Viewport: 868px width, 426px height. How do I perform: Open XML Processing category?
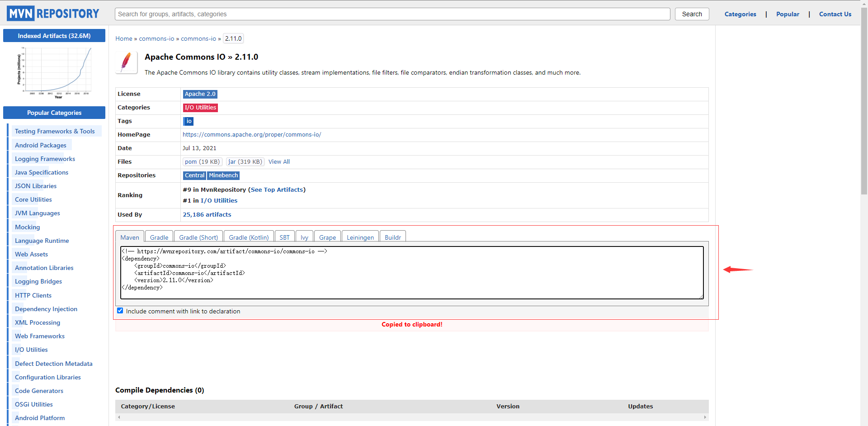click(38, 322)
